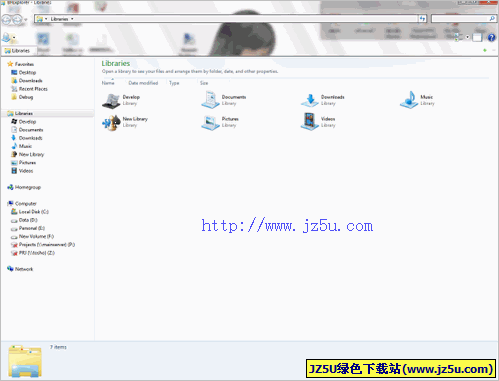Open the organize dropdown icon in toolbar
Viewport: 499px width, 381px height.
pyautogui.click(x=9, y=38)
